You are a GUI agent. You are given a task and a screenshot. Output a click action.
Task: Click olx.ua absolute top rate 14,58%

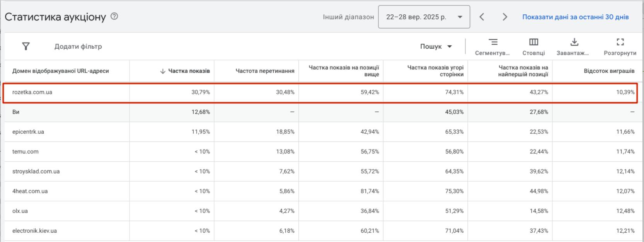click(539, 211)
